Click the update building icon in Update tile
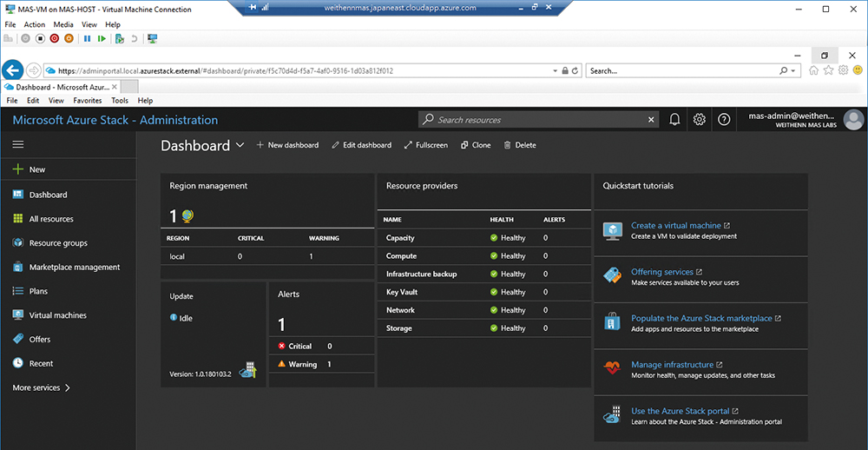 click(248, 370)
